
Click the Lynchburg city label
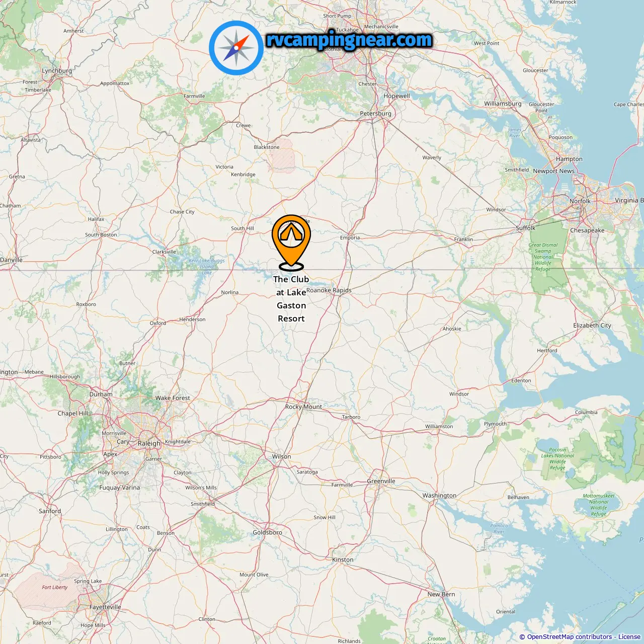(x=57, y=71)
